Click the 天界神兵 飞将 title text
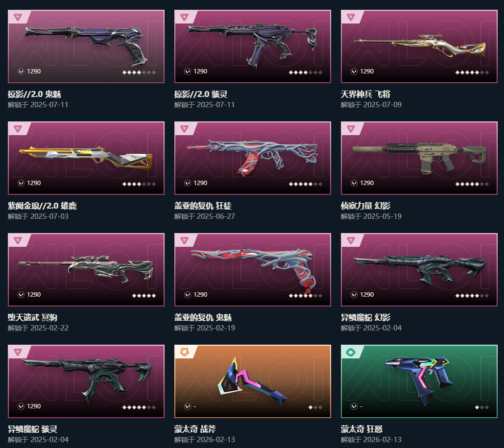Image resolution: width=504 pixels, height=448 pixels. point(365,94)
